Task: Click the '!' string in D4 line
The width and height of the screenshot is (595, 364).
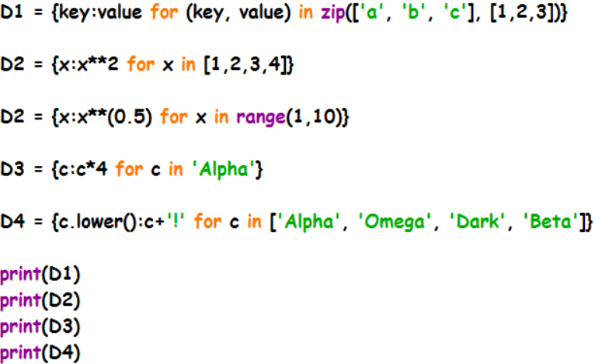Action: (176, 220)
